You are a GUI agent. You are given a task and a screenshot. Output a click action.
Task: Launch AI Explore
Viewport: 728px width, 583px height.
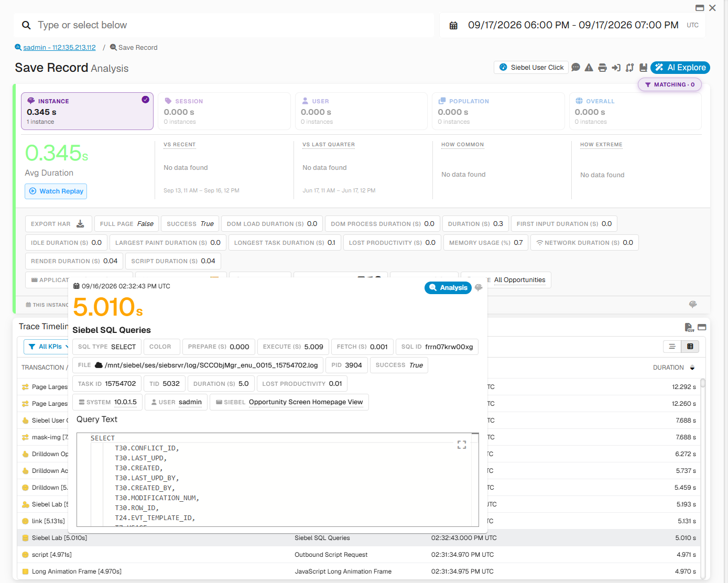[x=680, y=68]
